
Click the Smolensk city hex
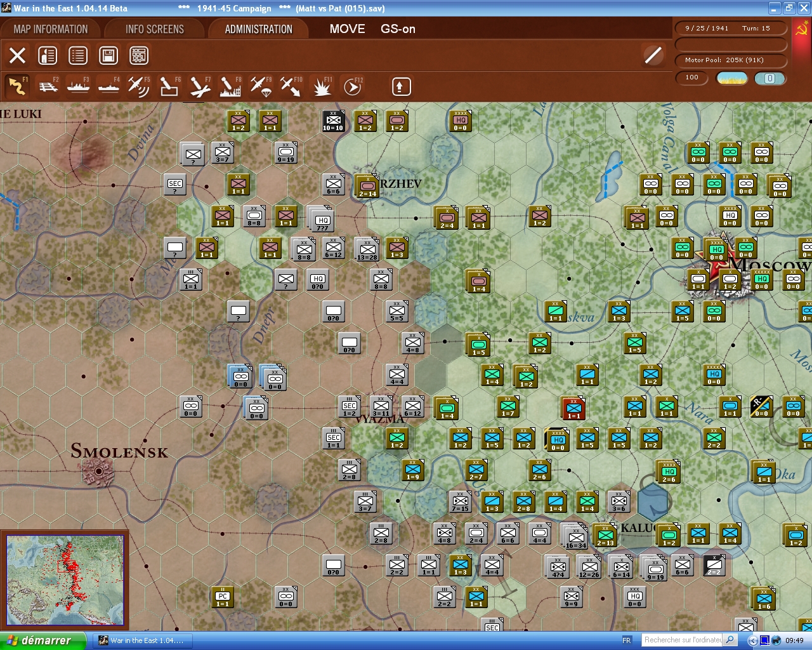click(x=99, y=472)
